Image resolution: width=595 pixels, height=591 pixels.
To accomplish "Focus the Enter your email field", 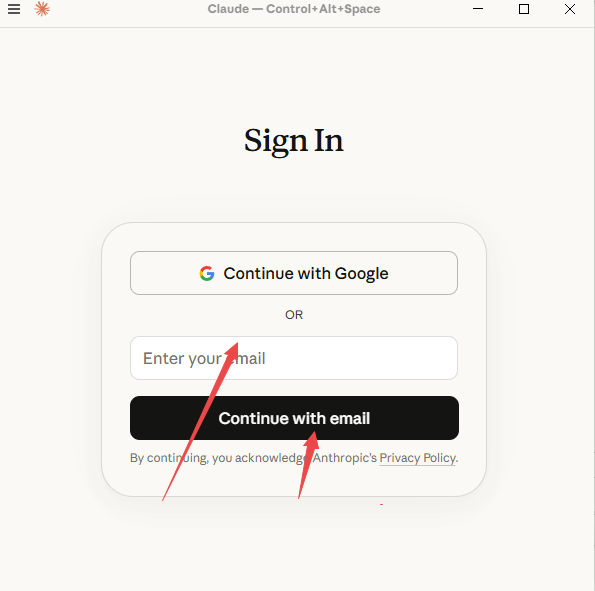I will pyautogui.click(x=294, y=358).
